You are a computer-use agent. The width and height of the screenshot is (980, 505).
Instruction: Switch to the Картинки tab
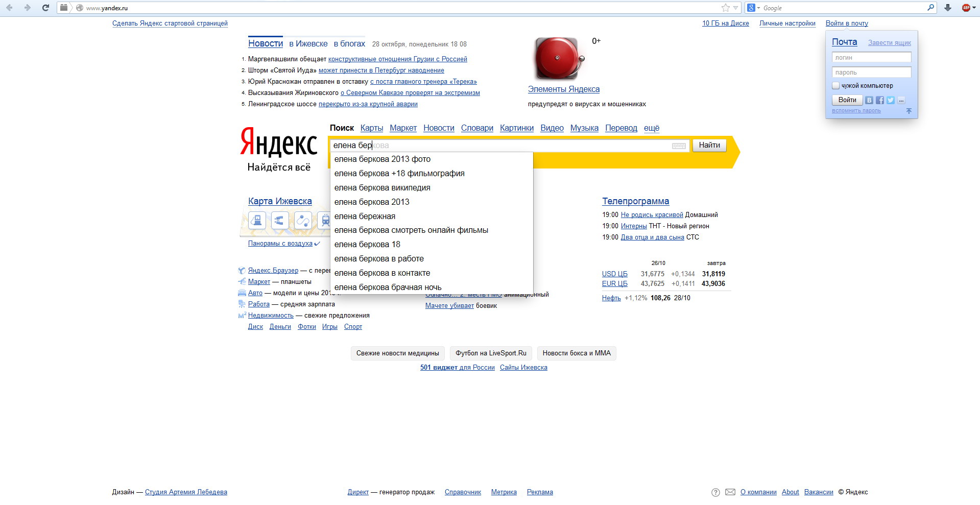tap(517, 128)
